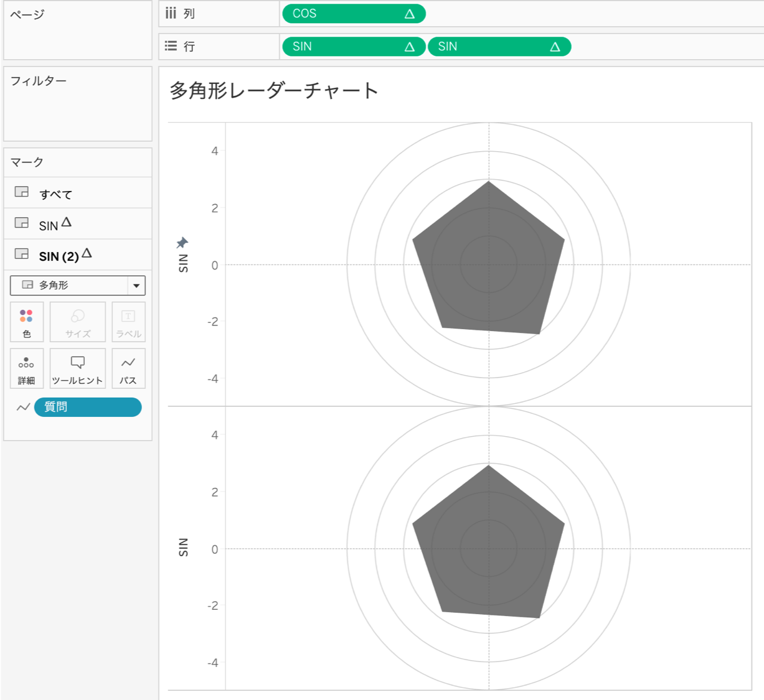
Task: Click the polygon icon beside the SIN marks row
Action: pyautogui.click(x=22, y=223)
